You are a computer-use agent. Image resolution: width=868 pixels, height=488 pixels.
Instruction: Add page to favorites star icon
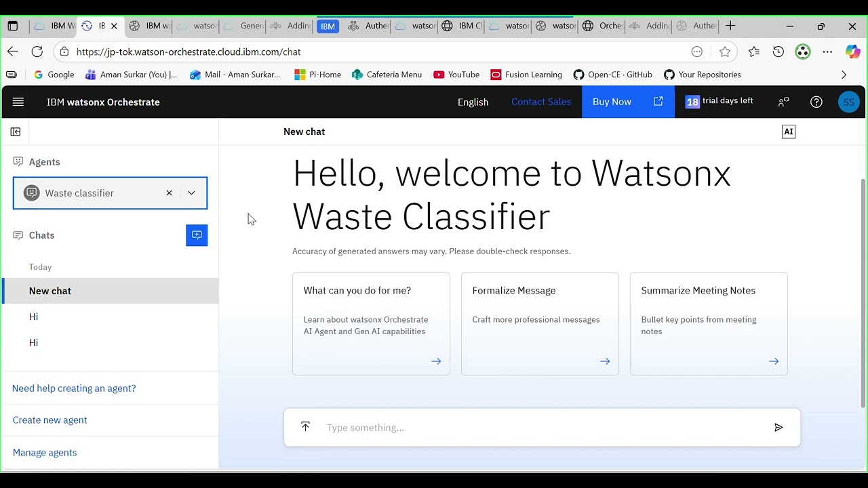pyautogui.click(x=725, y=52)
